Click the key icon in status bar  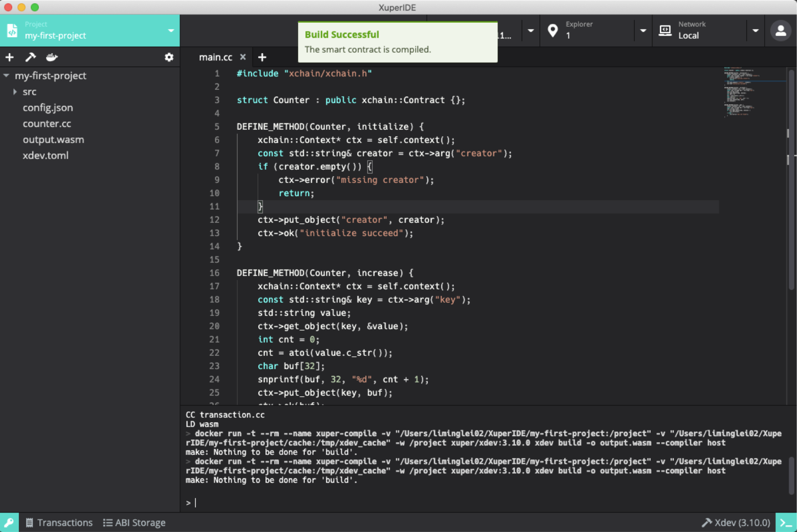(x=9, y=523)
